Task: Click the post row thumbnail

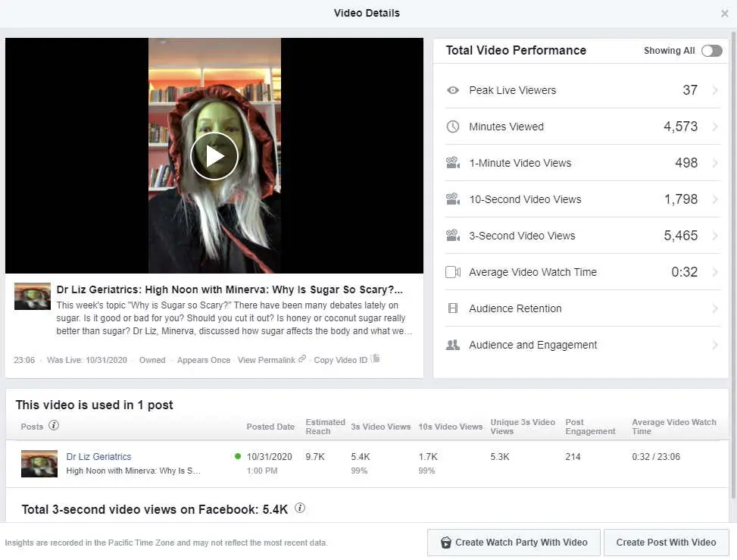Action: coord(39,464)
